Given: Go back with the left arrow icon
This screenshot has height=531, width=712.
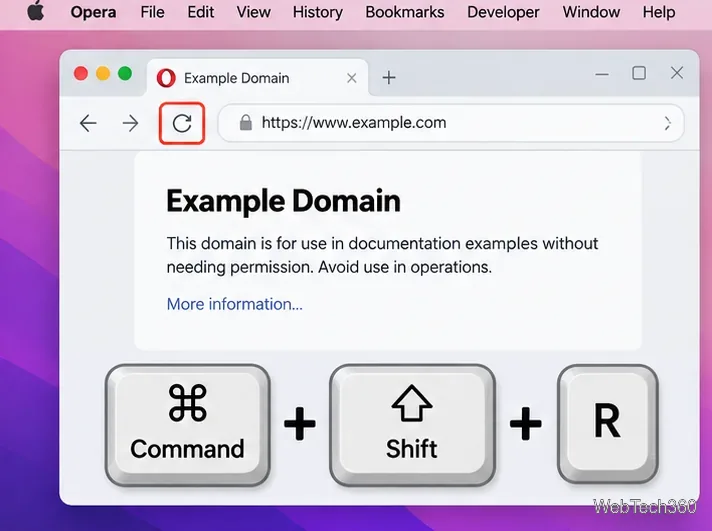Looking at the screenshot, I should [x=88, y=123].
